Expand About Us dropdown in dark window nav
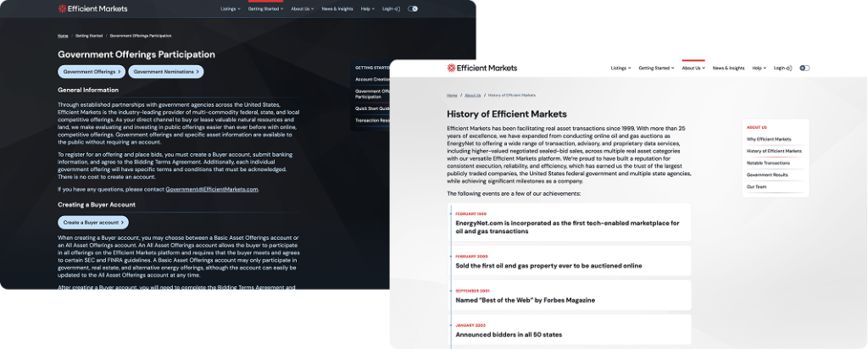The width and height of the screenshot is (868, 349). 303,8
